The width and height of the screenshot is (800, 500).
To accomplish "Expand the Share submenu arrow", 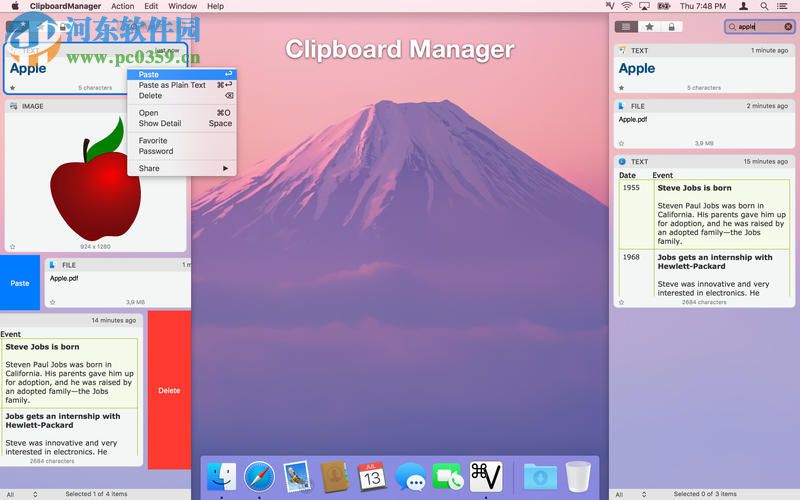I will click(225, 168).
